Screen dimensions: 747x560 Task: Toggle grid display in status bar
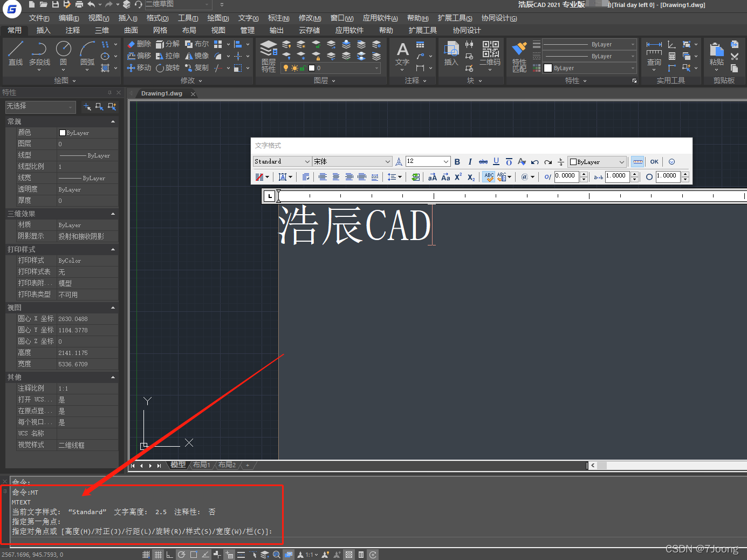[x=158, y=555]
